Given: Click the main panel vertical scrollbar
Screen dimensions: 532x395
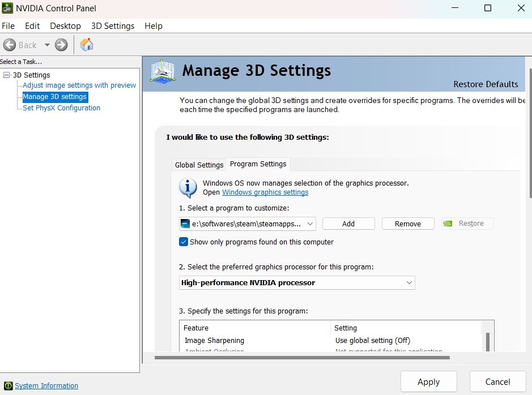Looking at the screenshot, I should pos(530,133).
